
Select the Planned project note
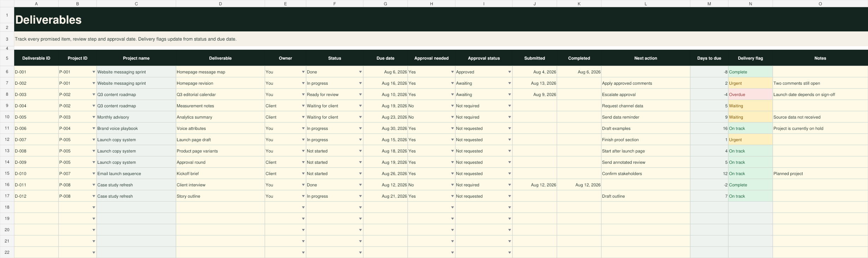point(820,174)
